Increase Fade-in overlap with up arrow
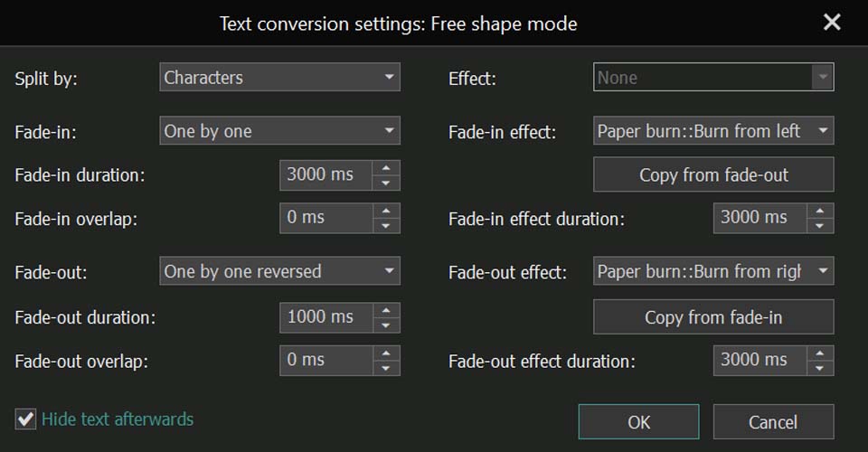Screen dimensions: 868x452 point(386,211)
